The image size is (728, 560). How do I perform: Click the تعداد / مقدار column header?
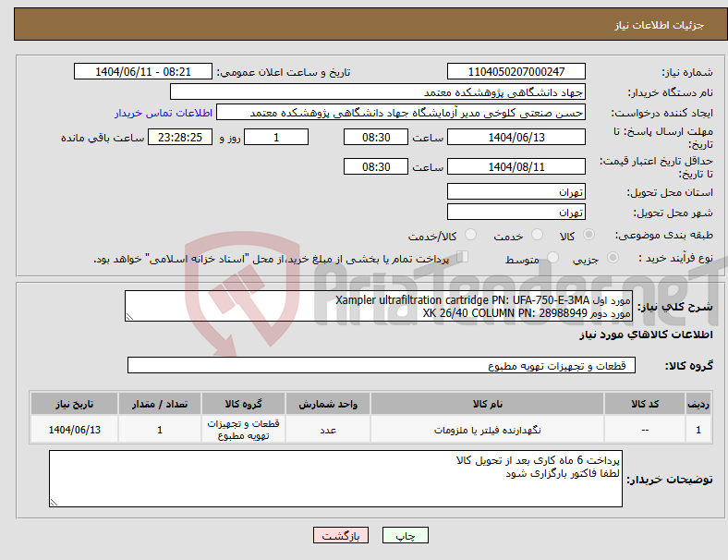pyautogui.click(x=160, y=404)
